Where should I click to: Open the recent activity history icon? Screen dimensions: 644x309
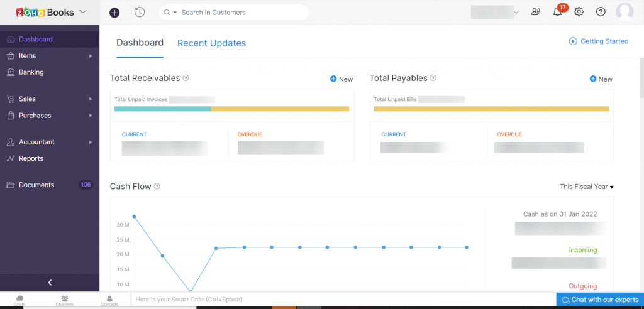pos(140,13)
